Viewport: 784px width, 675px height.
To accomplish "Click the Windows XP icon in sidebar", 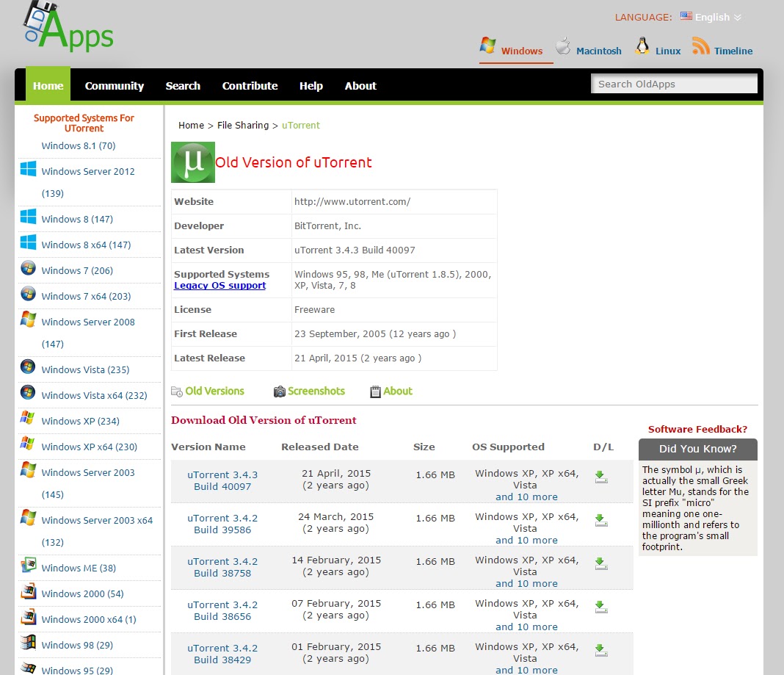I will pos(27,422).
